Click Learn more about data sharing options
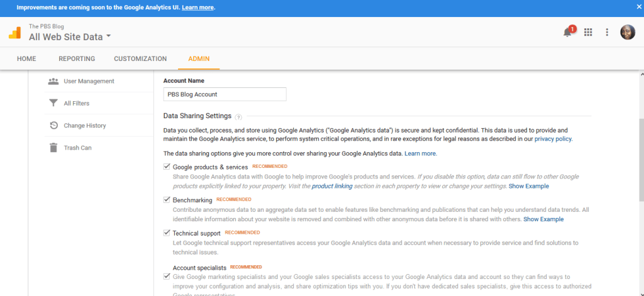Image resolution: width=644 pixels, height=296 pixels. (x=420, y=153)
